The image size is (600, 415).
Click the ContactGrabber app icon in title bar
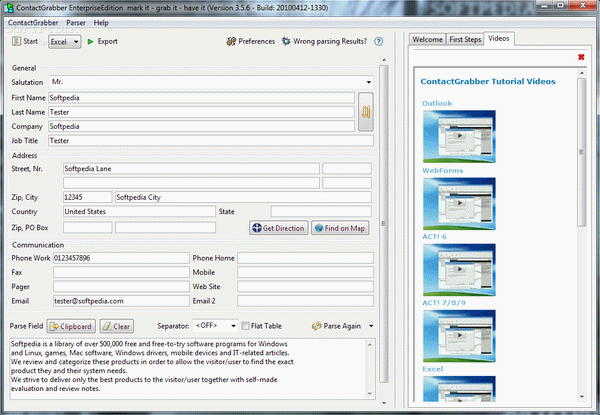coord(8,7)
